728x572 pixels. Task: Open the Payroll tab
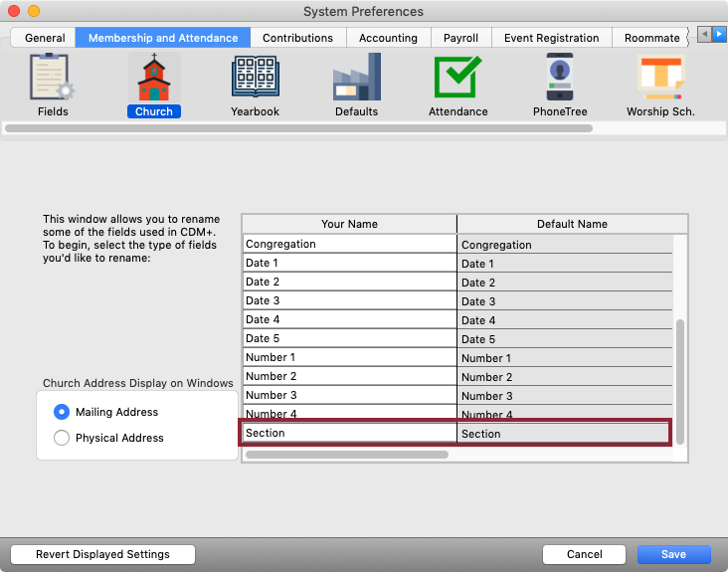click(x=460, y=38)
